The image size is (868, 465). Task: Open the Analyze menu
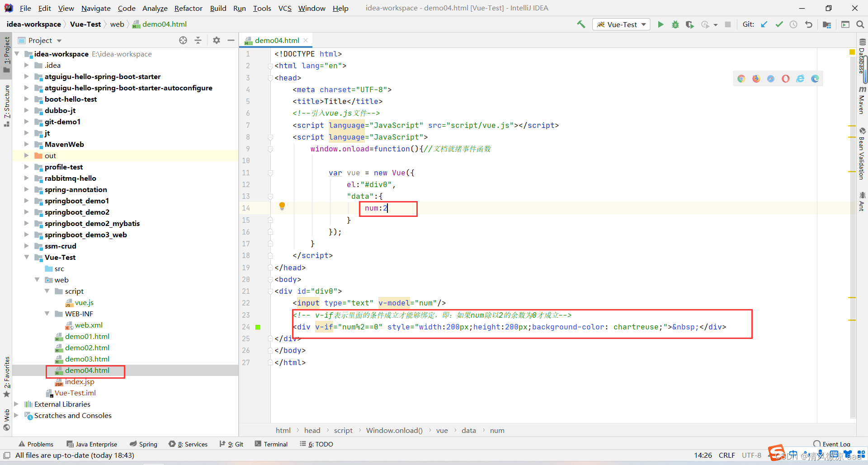pyautogui.click(x=155, y=8)
